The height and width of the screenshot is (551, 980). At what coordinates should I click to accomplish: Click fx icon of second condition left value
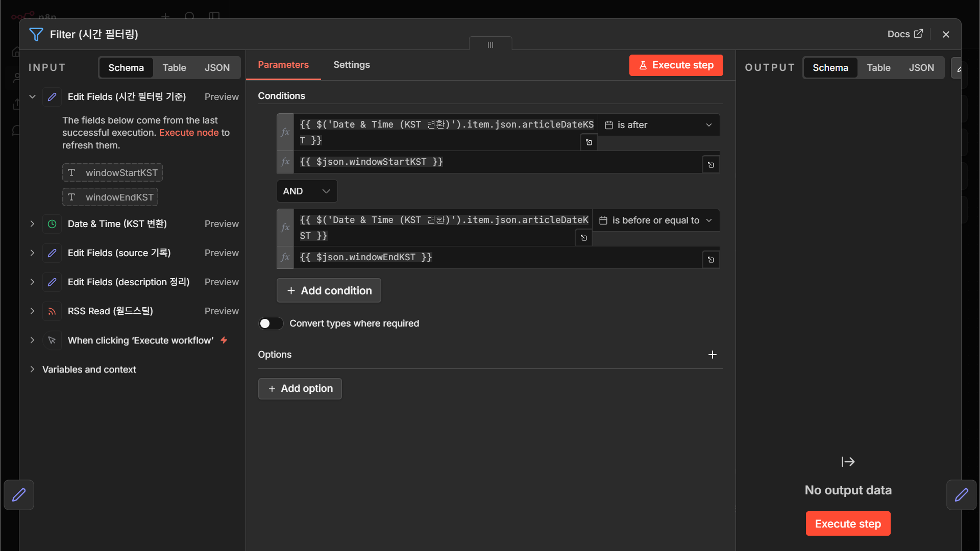285,228
